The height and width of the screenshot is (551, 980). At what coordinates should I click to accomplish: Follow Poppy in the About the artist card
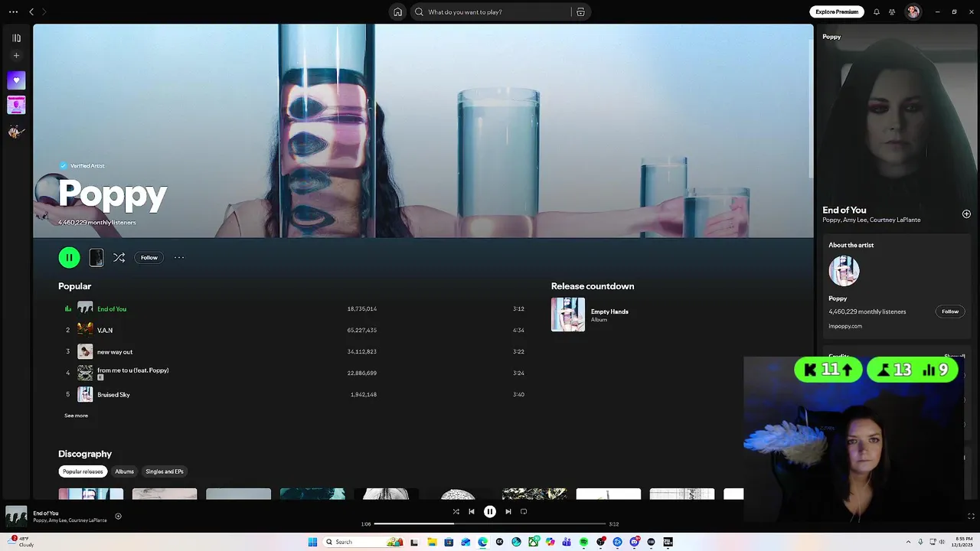tap(950, 311)
